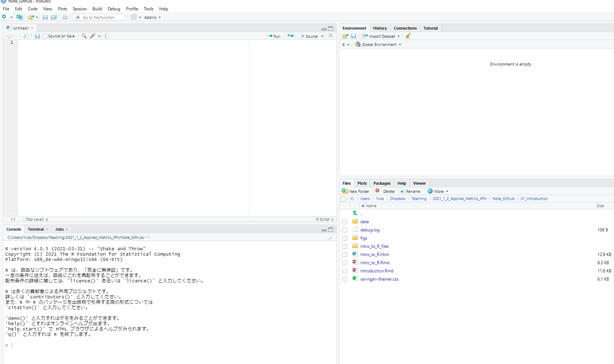This screenshot has width=614, height=364.
Task: Click the save workspace icon in Environment pane
Action: 353,36
